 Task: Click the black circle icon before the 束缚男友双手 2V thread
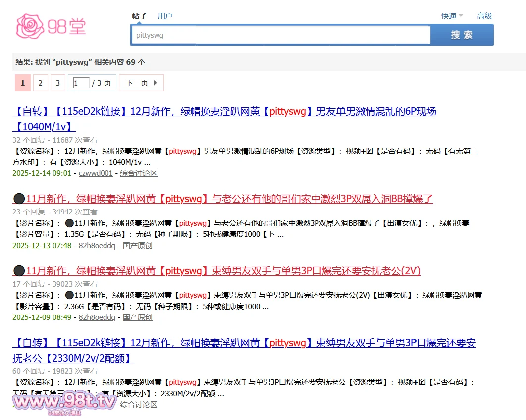pos(18,270)
